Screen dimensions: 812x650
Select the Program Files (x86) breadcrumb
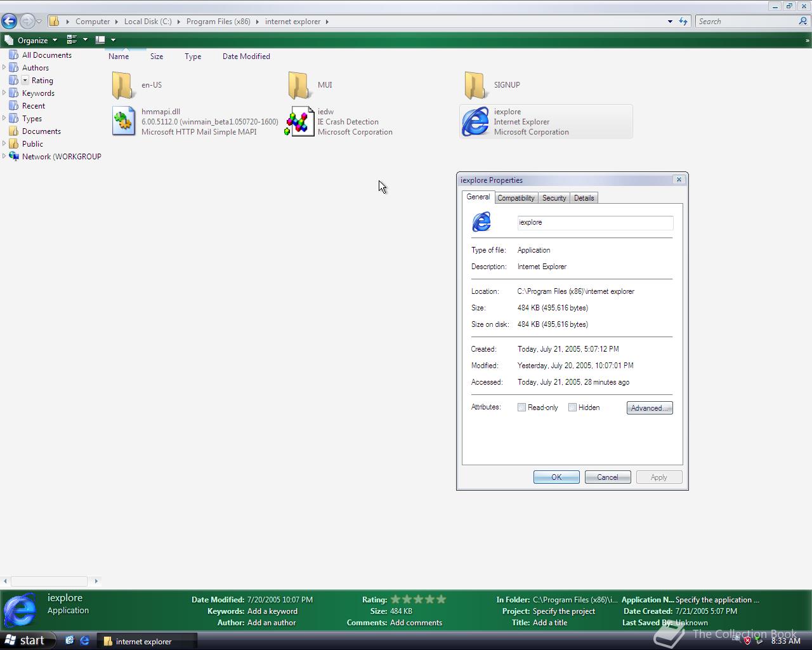point(218,22)
